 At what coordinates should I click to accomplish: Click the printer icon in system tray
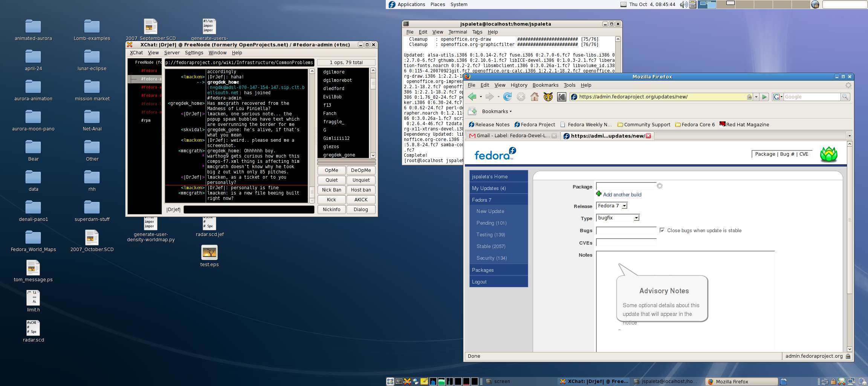tap(825, 381)
